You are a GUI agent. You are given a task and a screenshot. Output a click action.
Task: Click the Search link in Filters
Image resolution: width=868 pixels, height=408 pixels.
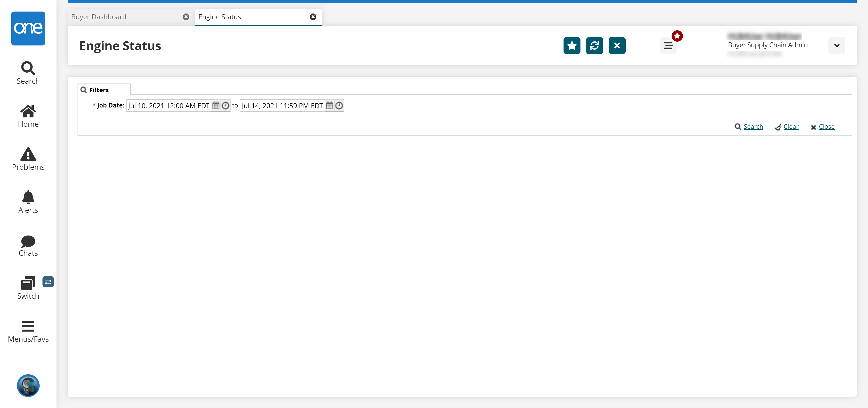tap(753, 126)
